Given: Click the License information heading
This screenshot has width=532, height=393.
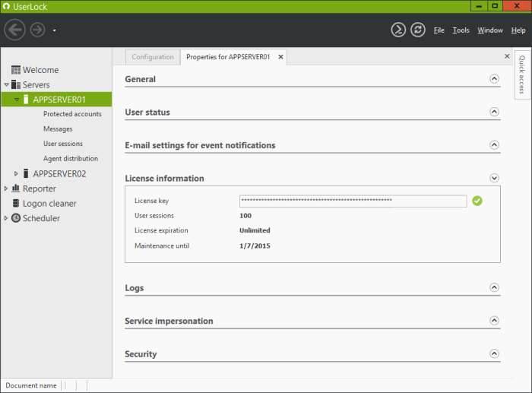Looking at the screenshot, I should pyautogui.click(x=165, y=179).
